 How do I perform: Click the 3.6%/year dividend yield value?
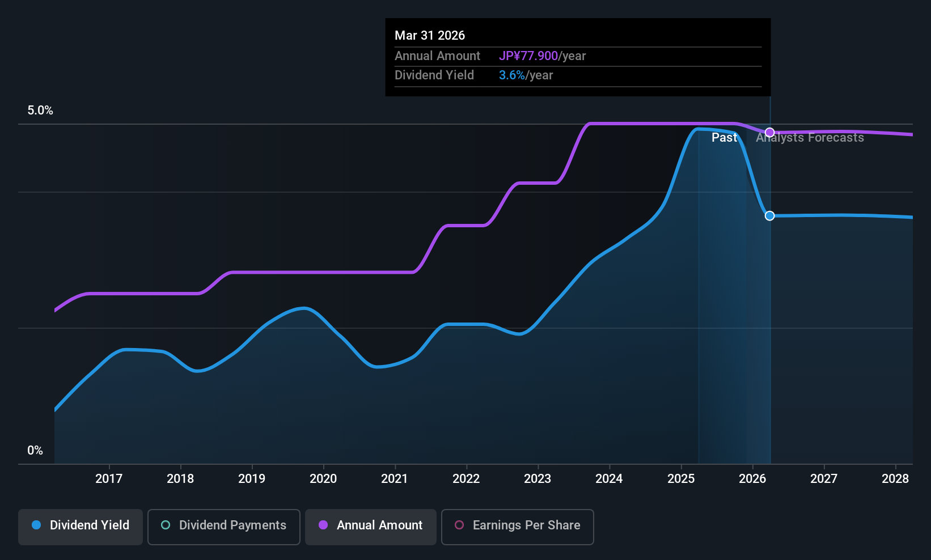tap(526, 75)
